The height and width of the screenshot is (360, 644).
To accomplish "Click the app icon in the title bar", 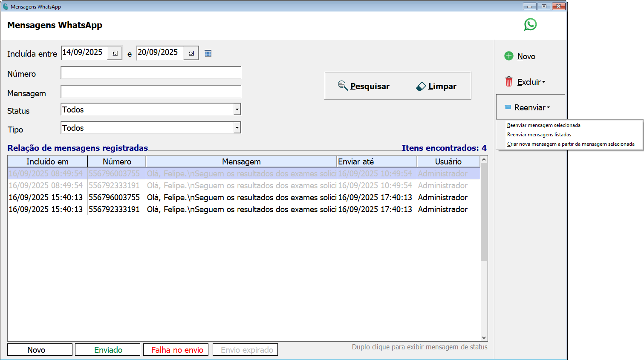I will 6,6.
